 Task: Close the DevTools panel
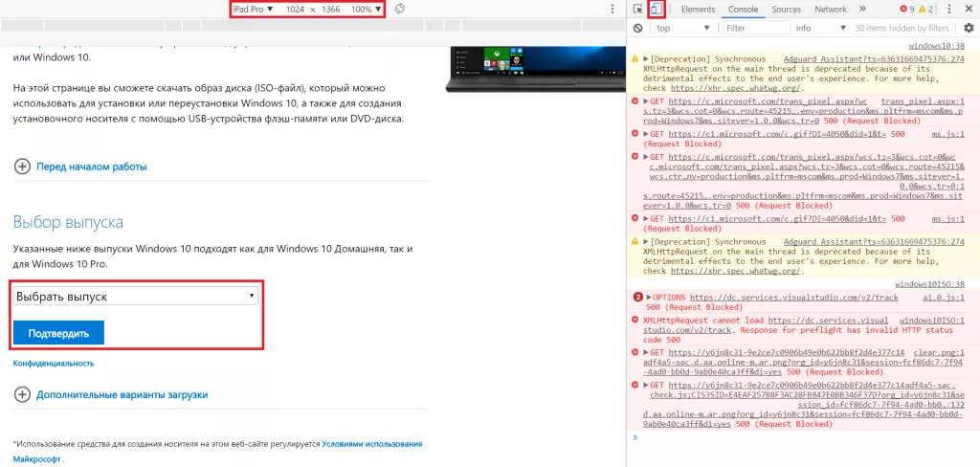(968, 10)
